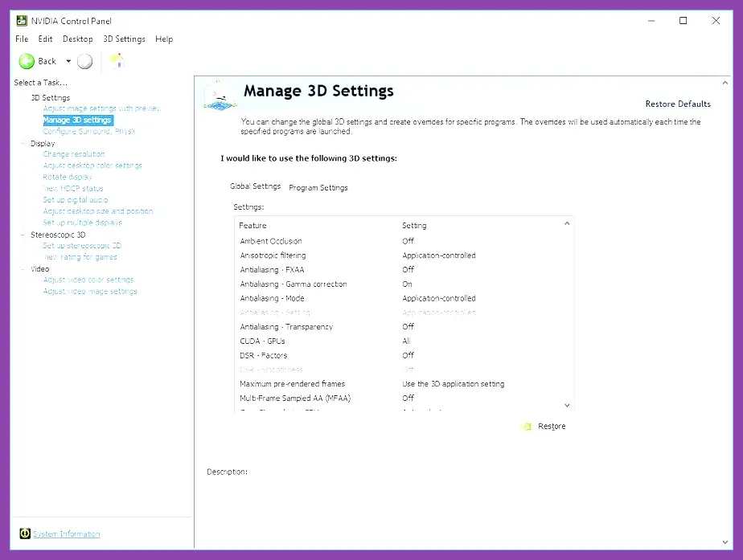
Task: Click main panel scroll up arrow
Action: tap(725, 83)
